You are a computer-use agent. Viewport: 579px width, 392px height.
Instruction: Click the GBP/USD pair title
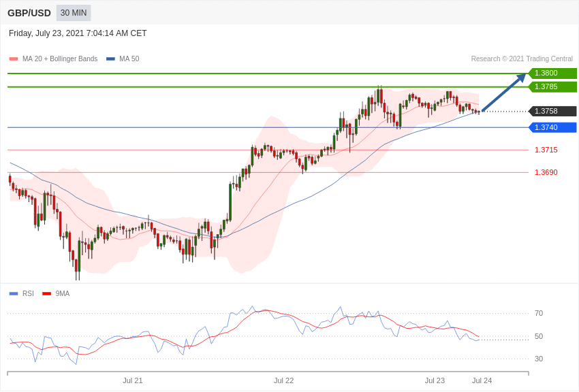coord(29,14)
